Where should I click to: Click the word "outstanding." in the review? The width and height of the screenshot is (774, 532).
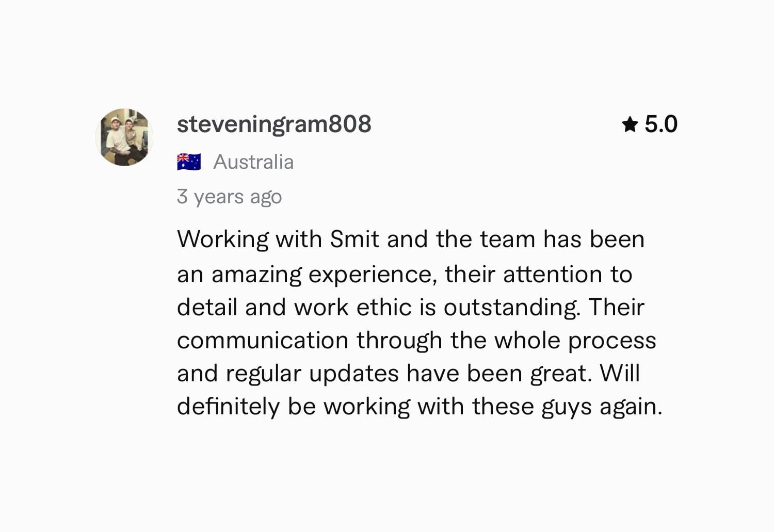tap(512, 308)
